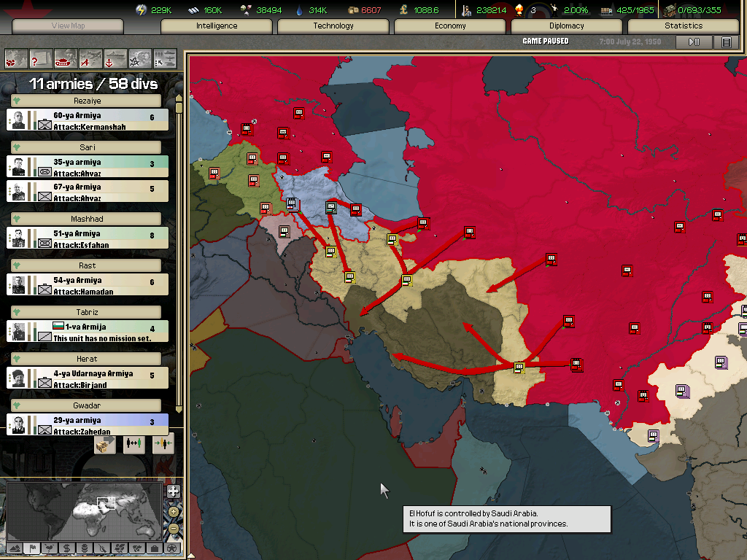Screen dimensions: 747x560
Task: Open the land units tank outliner icon
Action: coord(66,58)
